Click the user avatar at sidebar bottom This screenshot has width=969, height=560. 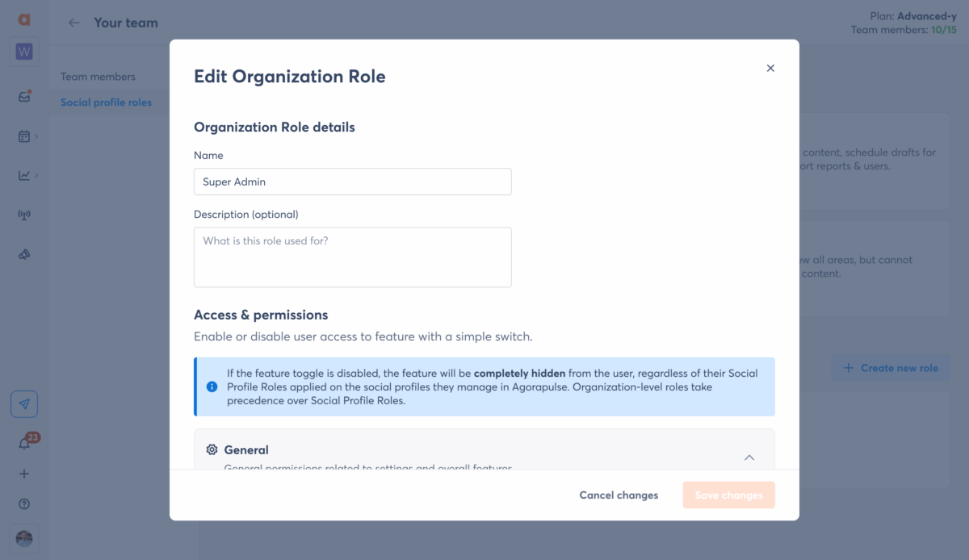(x=24, y=538)
